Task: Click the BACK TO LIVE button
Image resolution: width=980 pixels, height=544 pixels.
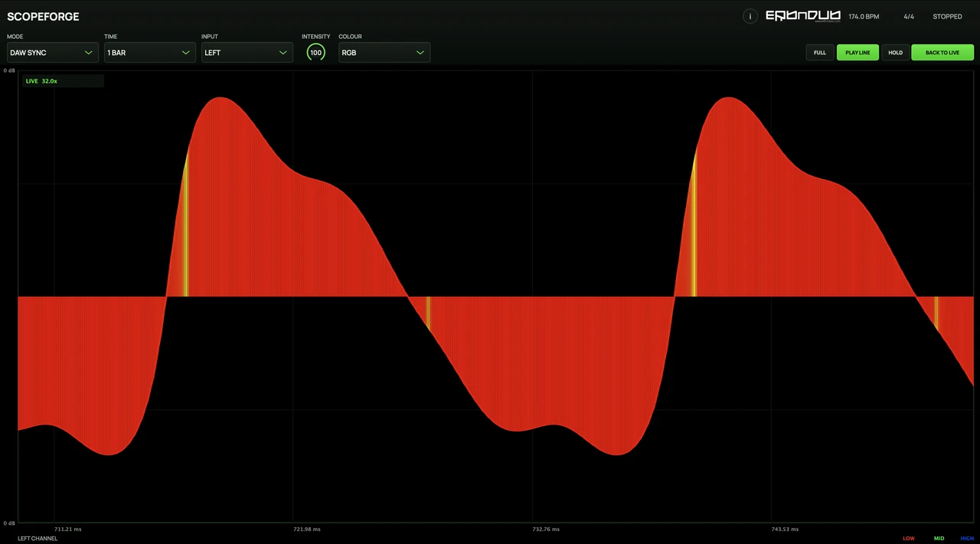Action: click(942, 53)
